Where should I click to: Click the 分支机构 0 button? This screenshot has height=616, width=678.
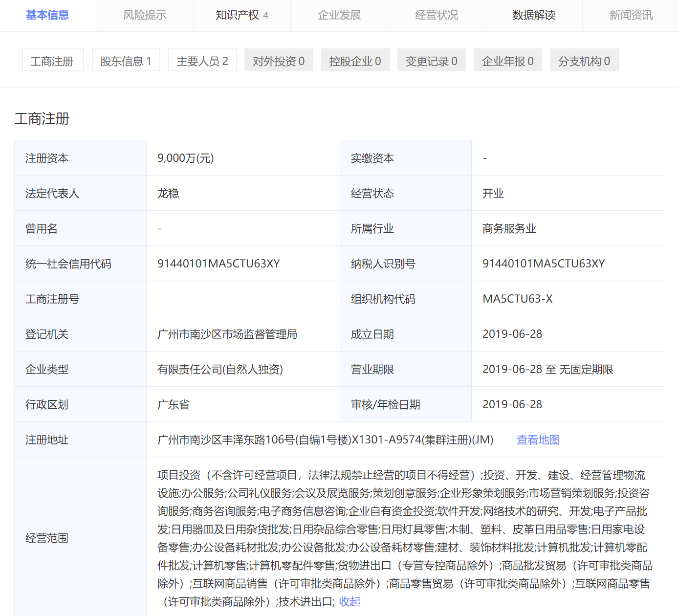coord(584,61)
